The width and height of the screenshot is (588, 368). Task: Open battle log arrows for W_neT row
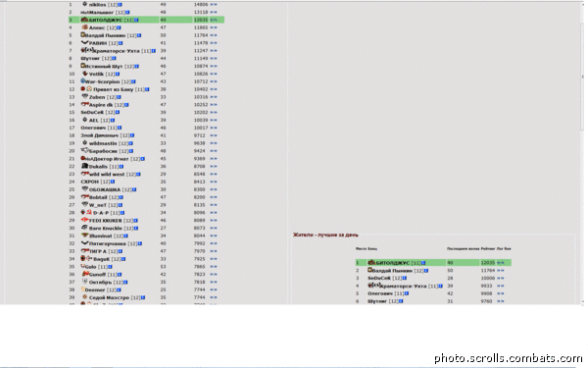click(x=214, y=205)
